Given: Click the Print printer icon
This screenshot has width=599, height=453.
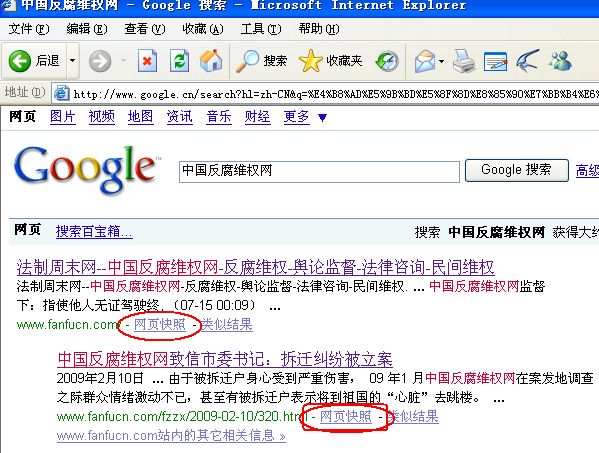Looking at the screenshot, I should click(x=464, y=61).
